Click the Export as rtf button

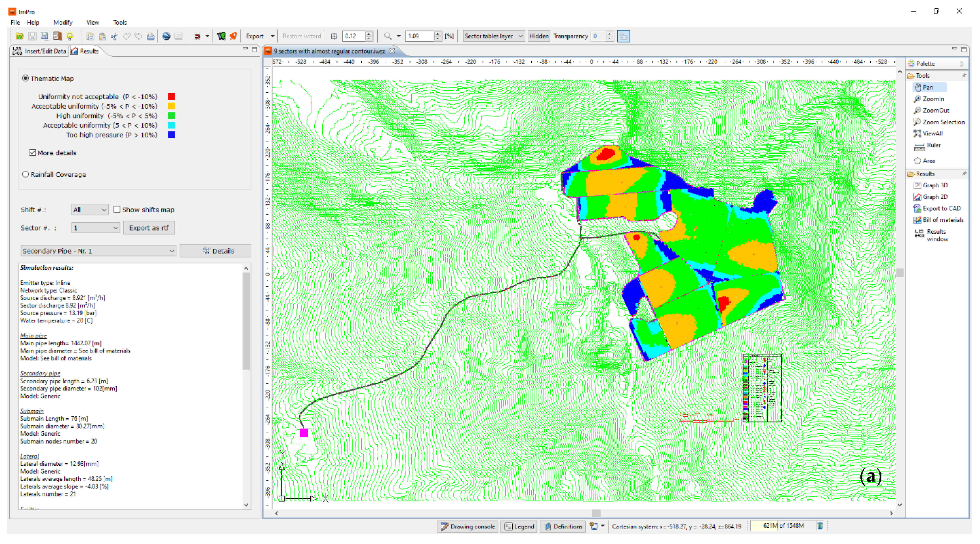149,228
